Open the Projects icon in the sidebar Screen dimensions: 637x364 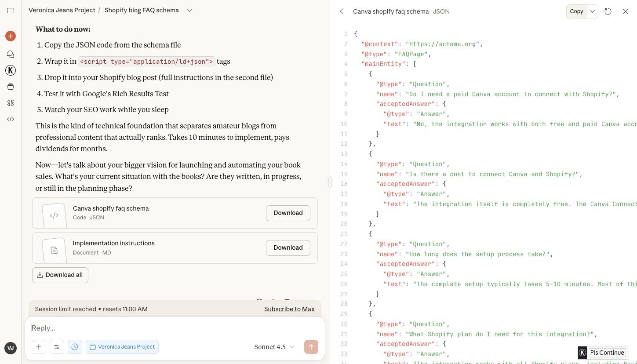point(11,87)
